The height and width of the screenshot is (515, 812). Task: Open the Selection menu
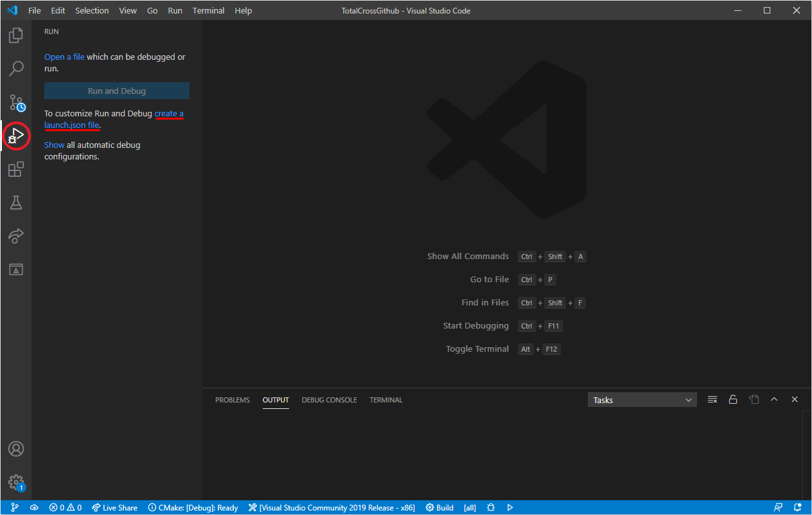coord(92,10)
